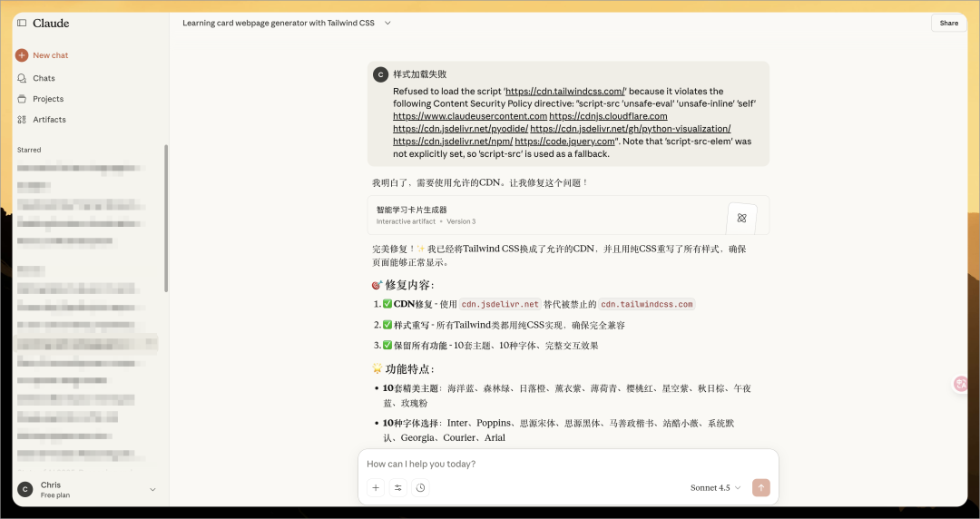The image size is (980, 519).
Task: Open the Sonnet 4.5 model selector
Action: click(716, 488)
